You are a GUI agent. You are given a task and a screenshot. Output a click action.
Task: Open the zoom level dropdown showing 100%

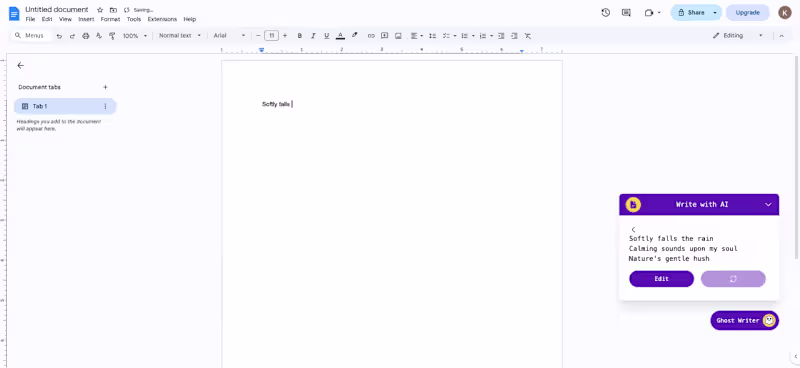pyautogui.click(x=135, y=36)
